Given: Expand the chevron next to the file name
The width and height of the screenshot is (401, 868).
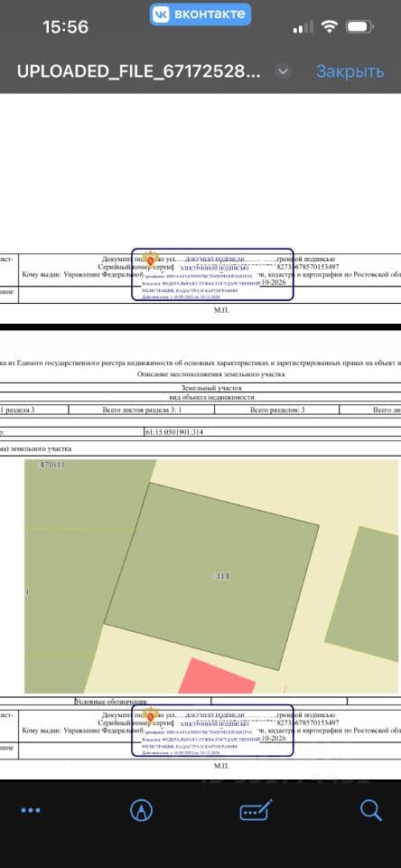Looking at the screenshot, I should coord(284,71).
